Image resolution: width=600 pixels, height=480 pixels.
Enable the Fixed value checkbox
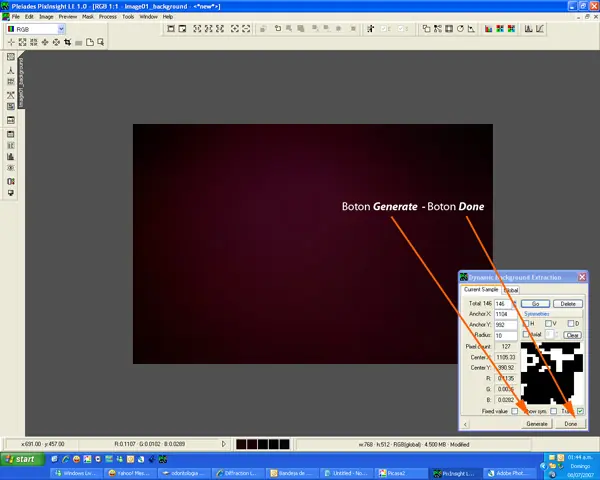pos(515,411)
